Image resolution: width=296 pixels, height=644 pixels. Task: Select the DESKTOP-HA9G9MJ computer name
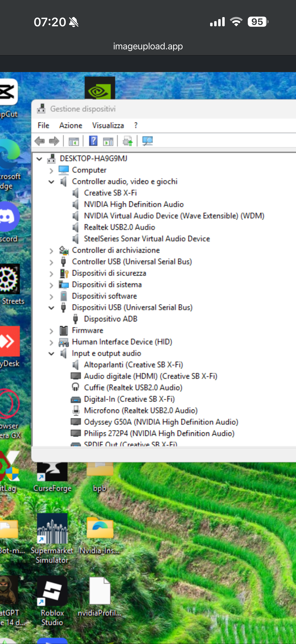point(93,159)
